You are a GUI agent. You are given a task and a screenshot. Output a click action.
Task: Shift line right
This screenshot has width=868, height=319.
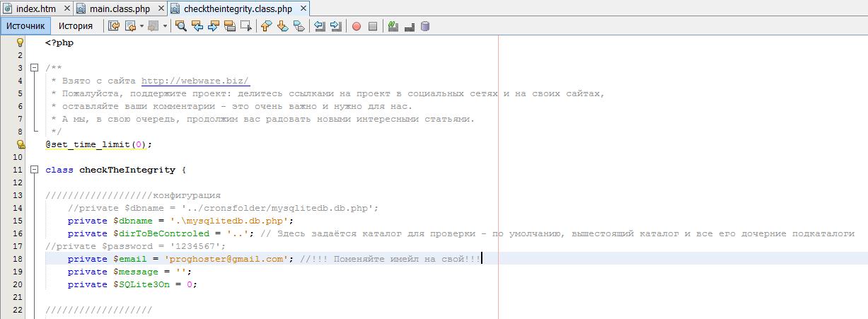point(335,26)
